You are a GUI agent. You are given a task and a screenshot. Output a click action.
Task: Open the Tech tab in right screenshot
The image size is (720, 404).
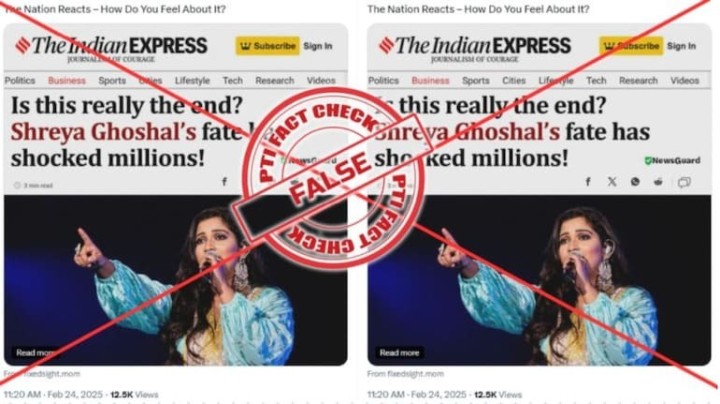(x=596, y=80)
